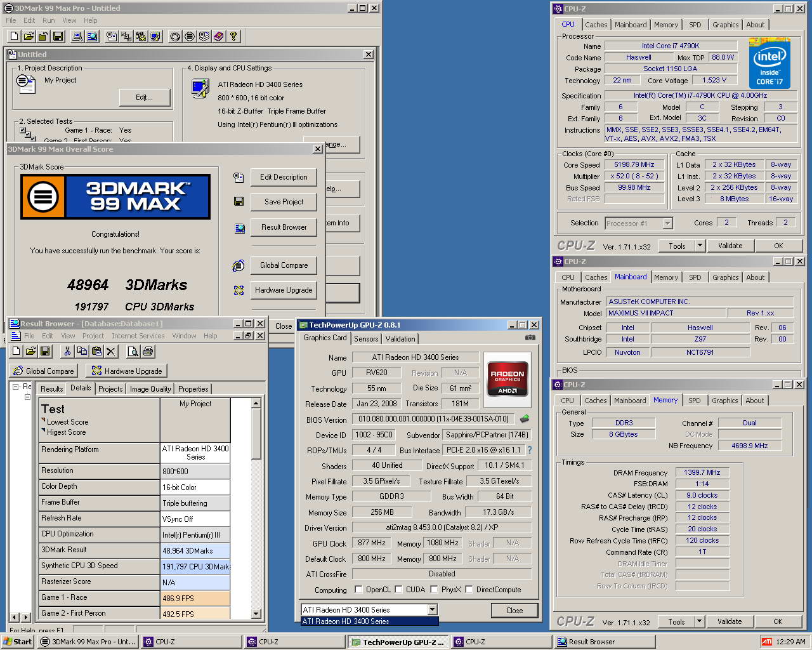The width and height of the screenshot is (812, 650).
Task: Click Result Browser button in score dialog
Action: [x=284, y=227]
